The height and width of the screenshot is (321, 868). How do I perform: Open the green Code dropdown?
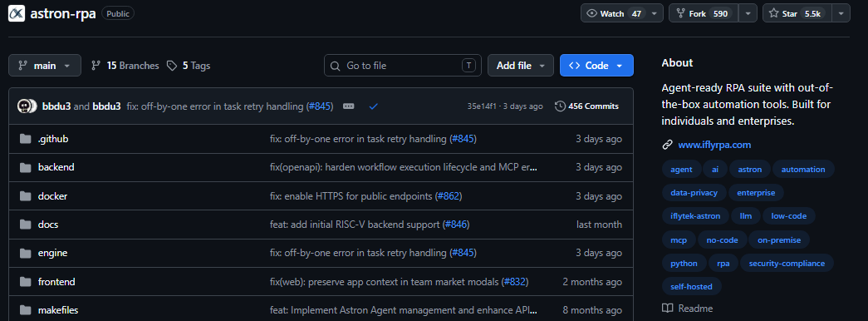(596, 66)
